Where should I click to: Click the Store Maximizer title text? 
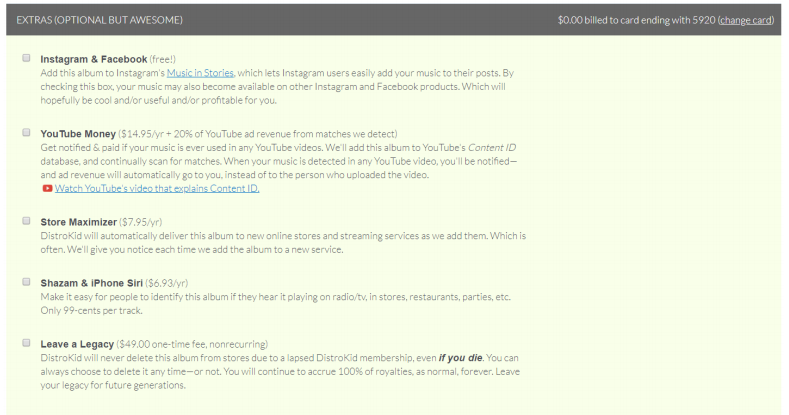point(78,220)
